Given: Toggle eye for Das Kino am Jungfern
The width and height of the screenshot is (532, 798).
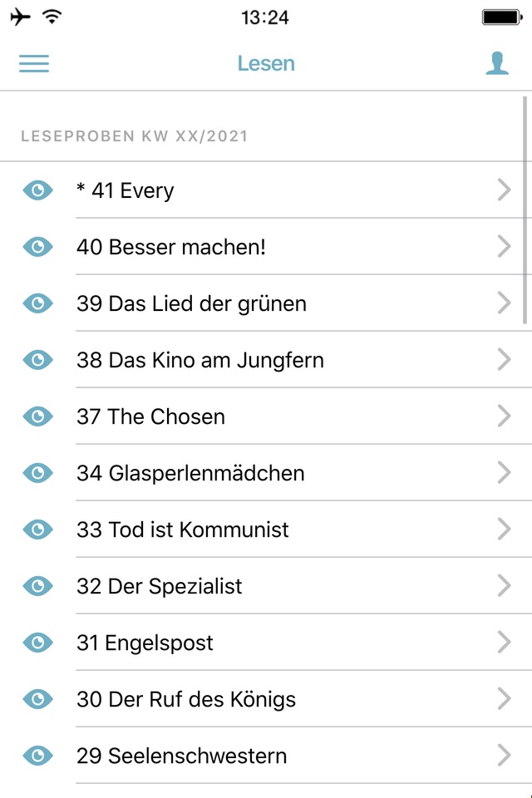Looking at the screenshot, I should [37, 360].
